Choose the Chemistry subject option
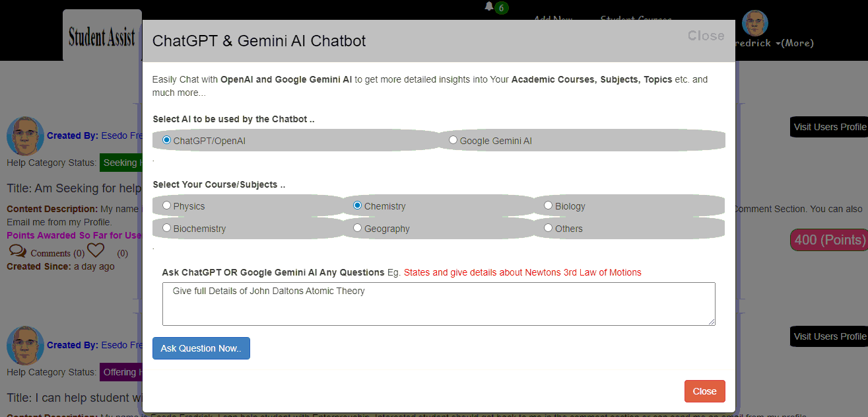868x417 pixels. pyautogui.click(x=358, y=206)
